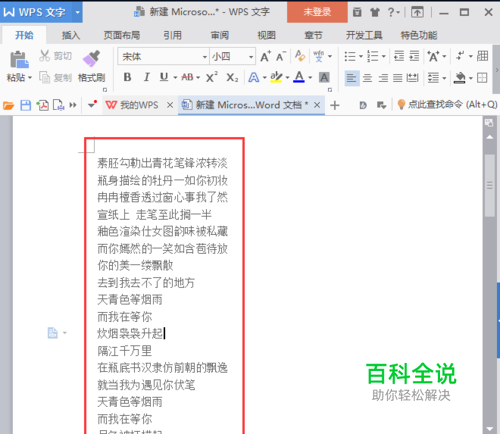Expand underline style dropdown arrow

[x=175, y=78]
